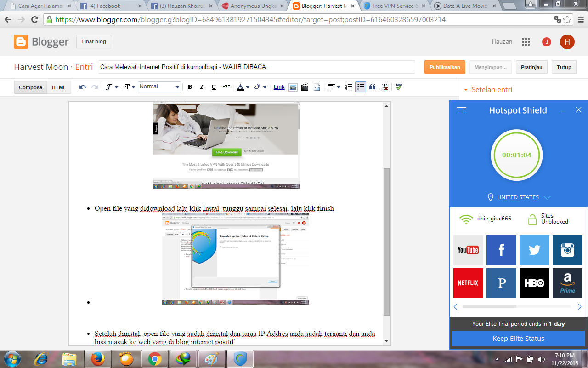
Task: Open Firefox from the taskbar
Action: click(x=97, y=359)
